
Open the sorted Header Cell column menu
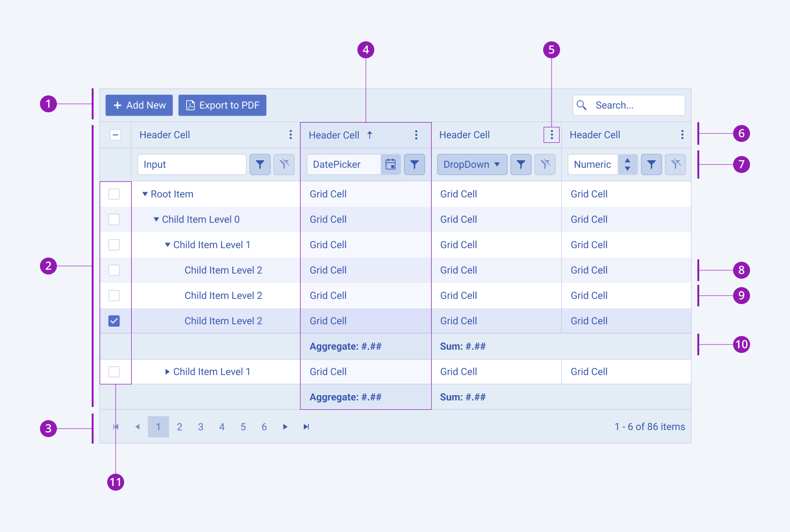[416, 135]
